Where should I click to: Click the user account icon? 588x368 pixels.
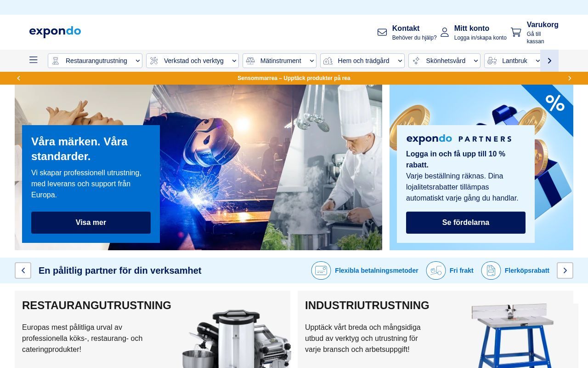coord(444,32)
